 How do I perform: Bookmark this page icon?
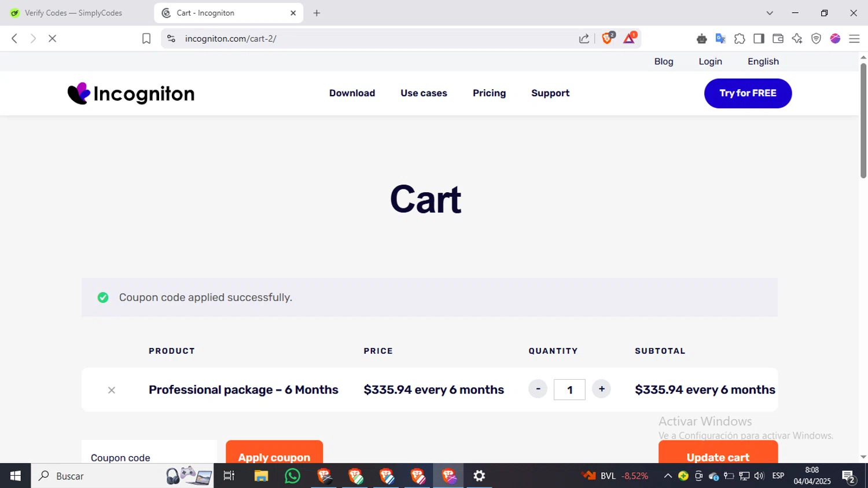(x=146, y=38)
